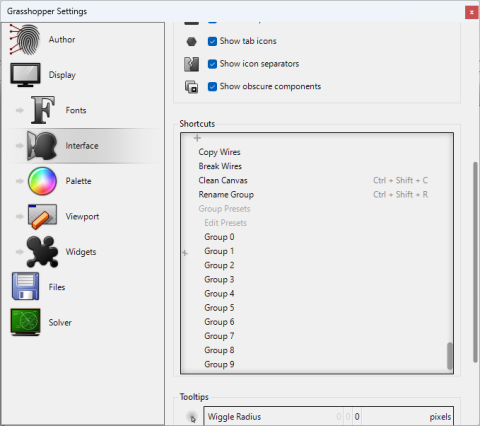Click the icon beside Show obscure components

point(191,87)
